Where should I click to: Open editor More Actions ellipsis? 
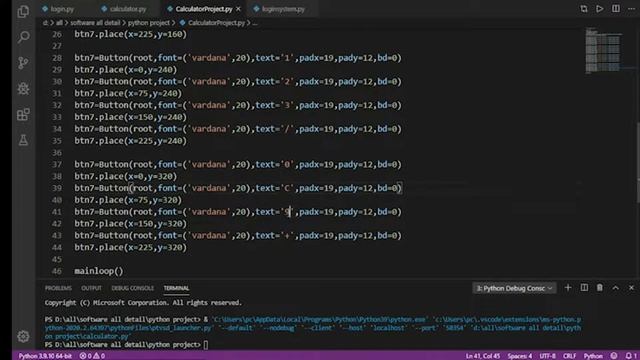[631, 9]
